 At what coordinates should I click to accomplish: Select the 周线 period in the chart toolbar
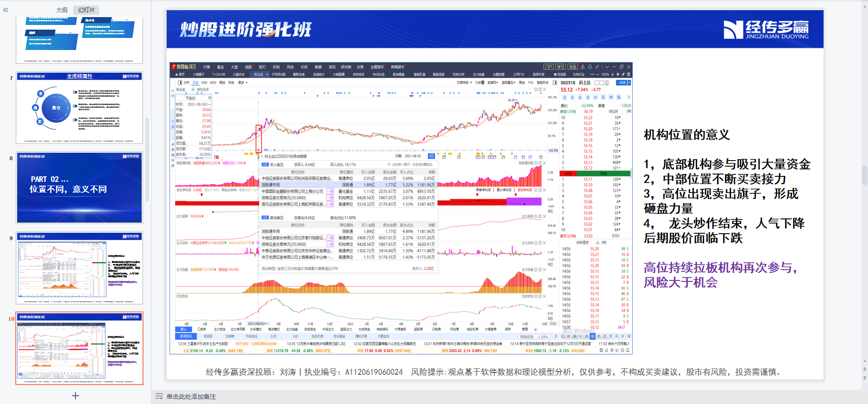coord(222,82)
